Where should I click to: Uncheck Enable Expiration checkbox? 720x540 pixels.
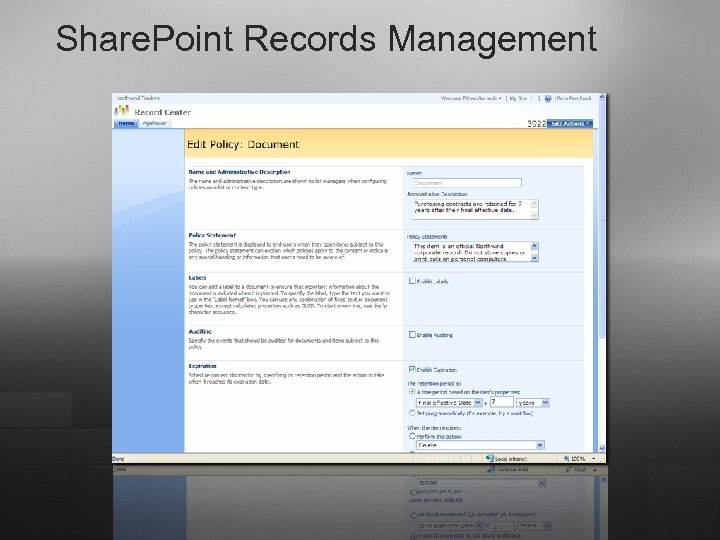(412, 369)
